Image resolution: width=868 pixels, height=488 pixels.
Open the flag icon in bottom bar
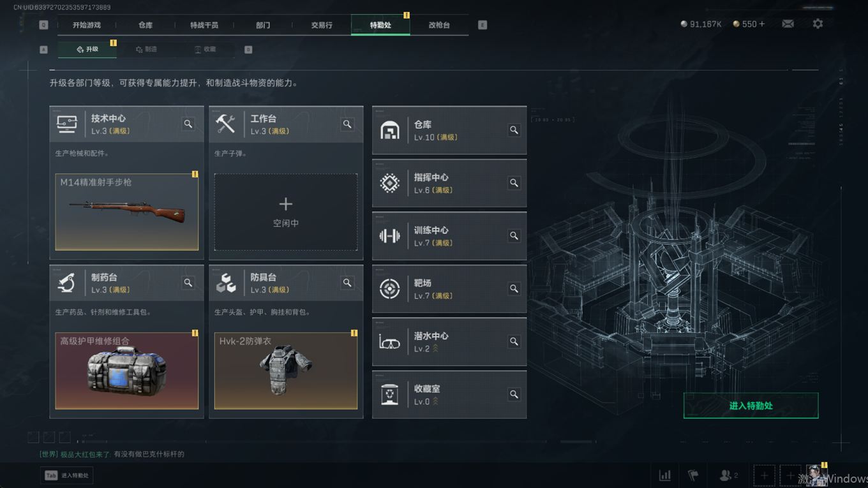click(x=694, y=475)
